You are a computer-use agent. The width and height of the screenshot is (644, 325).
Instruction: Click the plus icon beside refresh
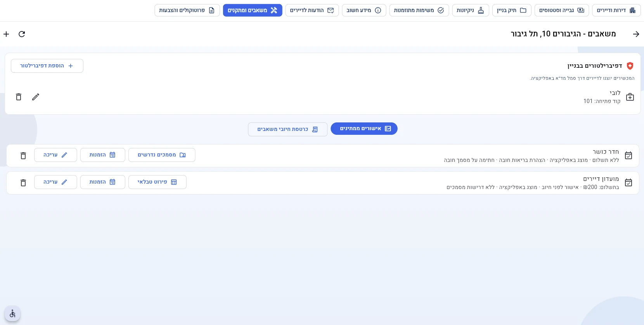pos(6,34)
